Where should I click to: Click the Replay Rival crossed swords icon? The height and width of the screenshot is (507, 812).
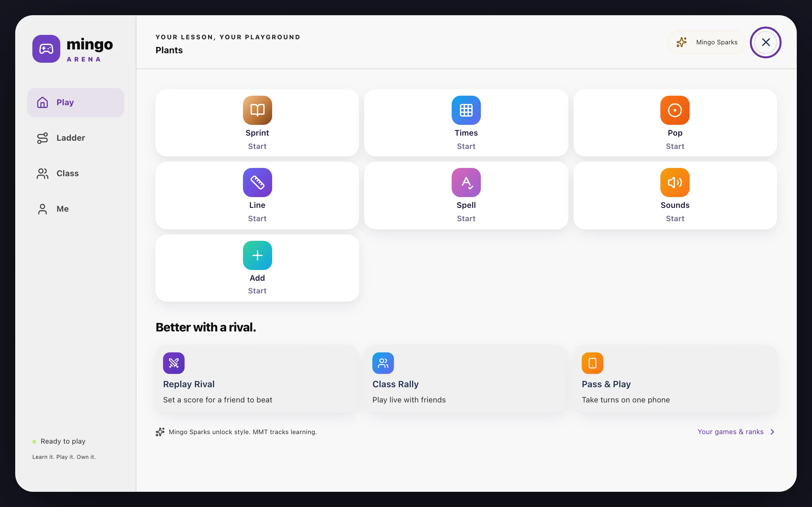pyautogui.click(x=174, y=363)
